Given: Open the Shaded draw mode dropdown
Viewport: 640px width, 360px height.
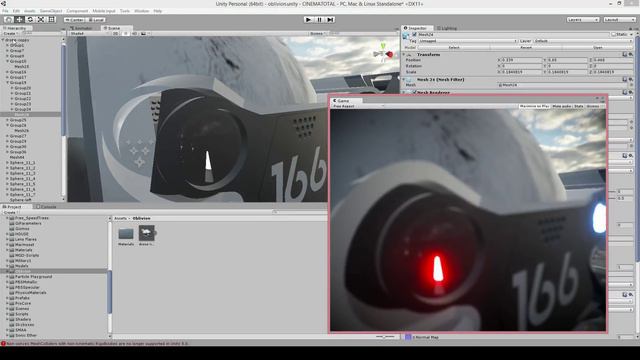Looking at the screenshot, I should coord(89,33).
